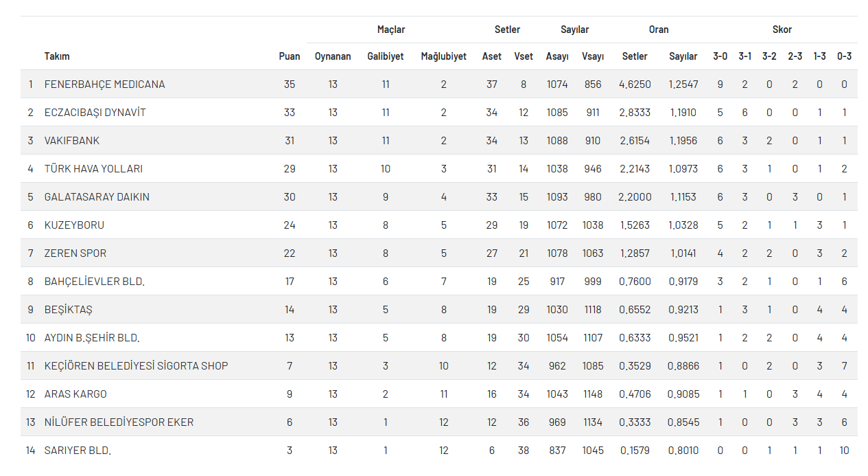Image resolution: width=868 pixels, height=476 pixels.
Task: Select VAKIFBANK in the standings
Action: tap(72, 141)
